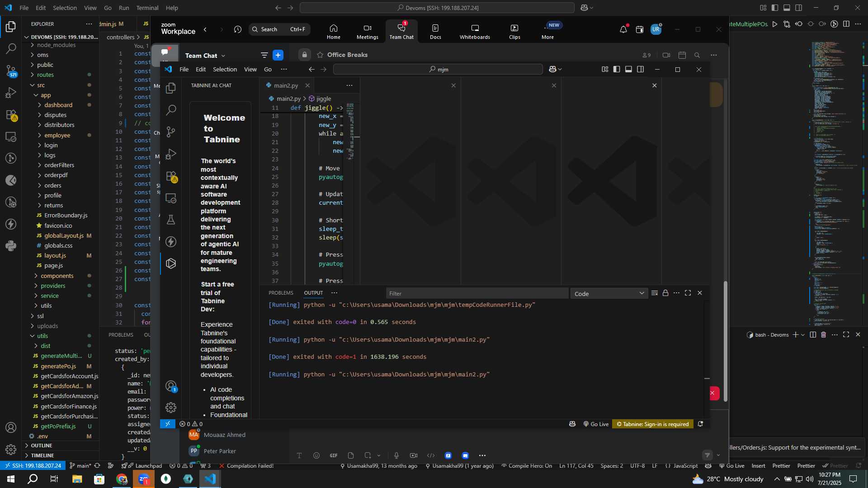Open Zoom Whiteboards tab
This screenshot has width=868, height=488.
point(475,31)
